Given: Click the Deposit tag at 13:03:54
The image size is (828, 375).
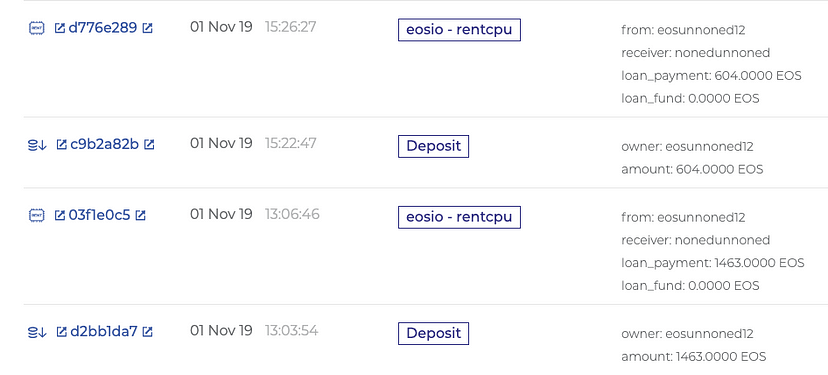Looking at the screenshot, I should [434, 334].
